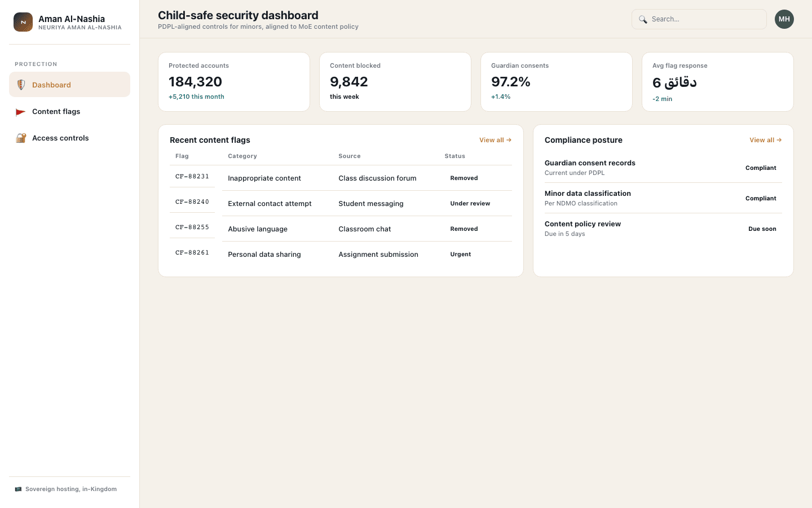Open flag CF-88231 row
Viewport: 812px width, 508px height.
(341, 178)
